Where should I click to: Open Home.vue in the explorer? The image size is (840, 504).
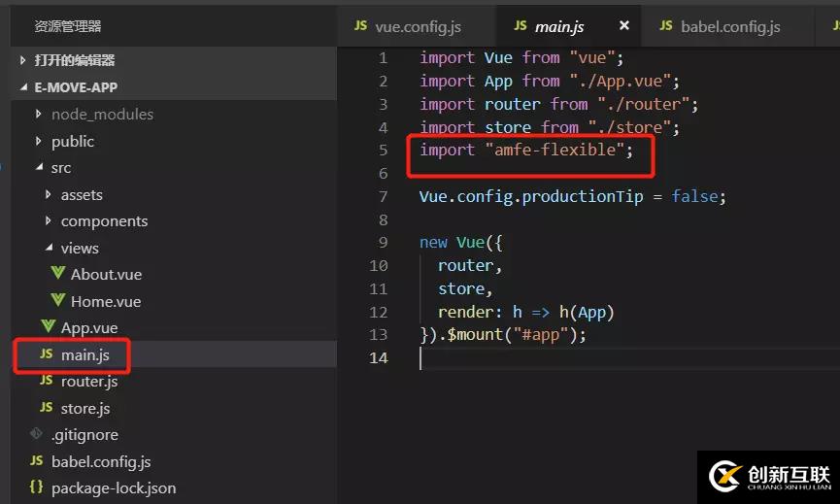pyautogui.click(x=106, y=302)
